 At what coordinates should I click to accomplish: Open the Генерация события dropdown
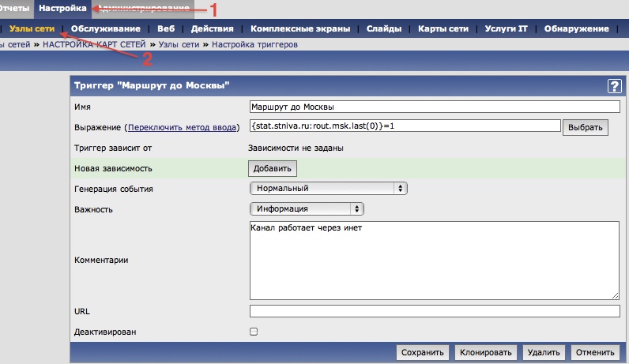tap(328, 189)
